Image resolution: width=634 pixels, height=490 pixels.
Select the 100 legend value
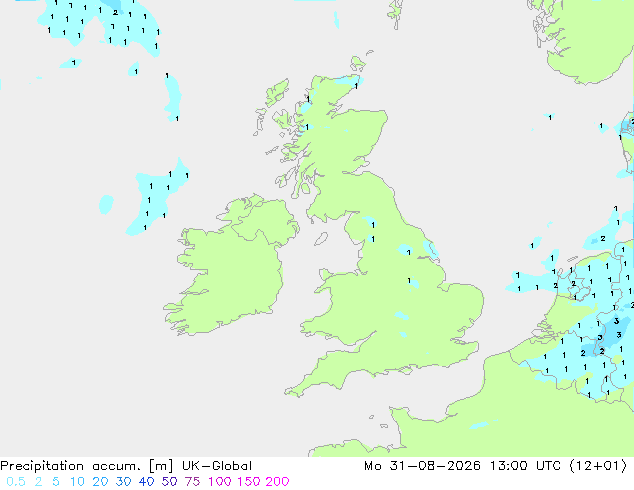coord(220,482)
